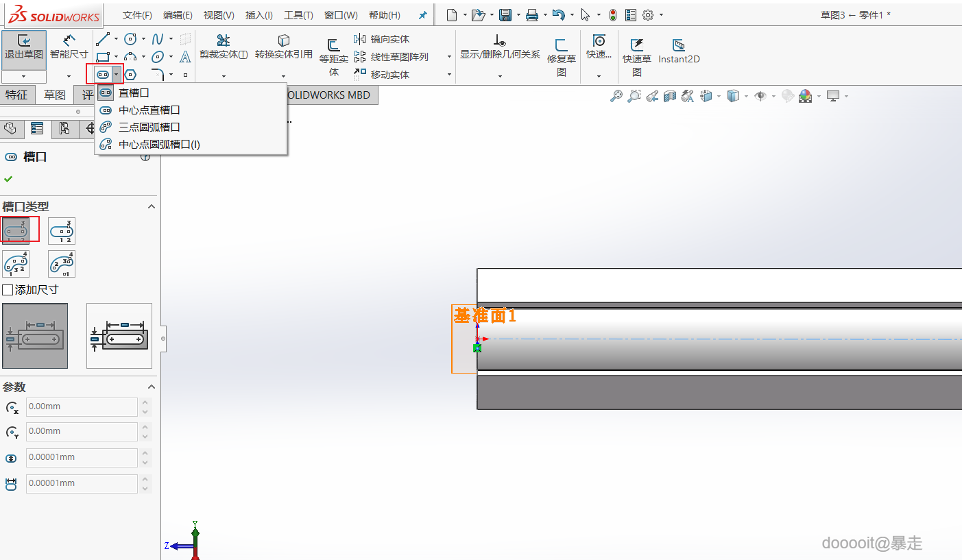Pin the menu bar with pushpin
Image resolution: width=962 pixels, height=560 pixels.
pos(422,15)
